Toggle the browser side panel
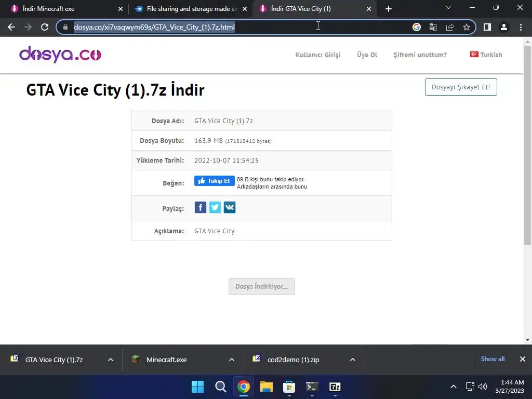This screenshot has height=399, width=532. 487,27
